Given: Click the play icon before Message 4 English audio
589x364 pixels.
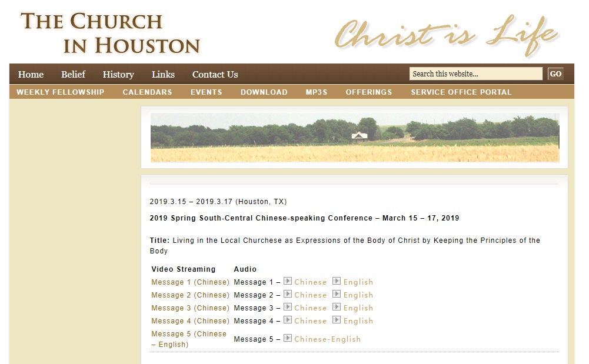Looking at the screenshot, I should [337, 320].
